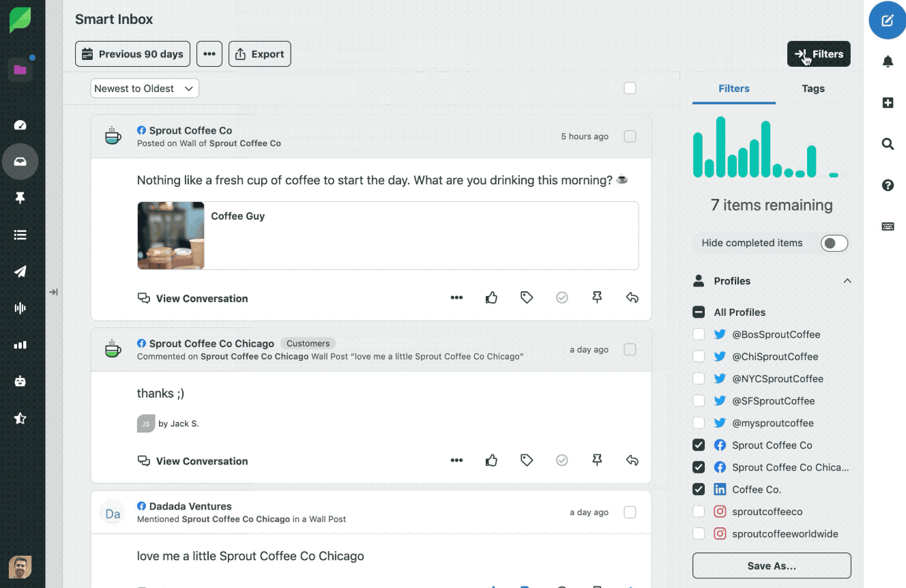Pin the 'fresh cup of coffee' post
The image size is (906, 588).
(597, 297)
